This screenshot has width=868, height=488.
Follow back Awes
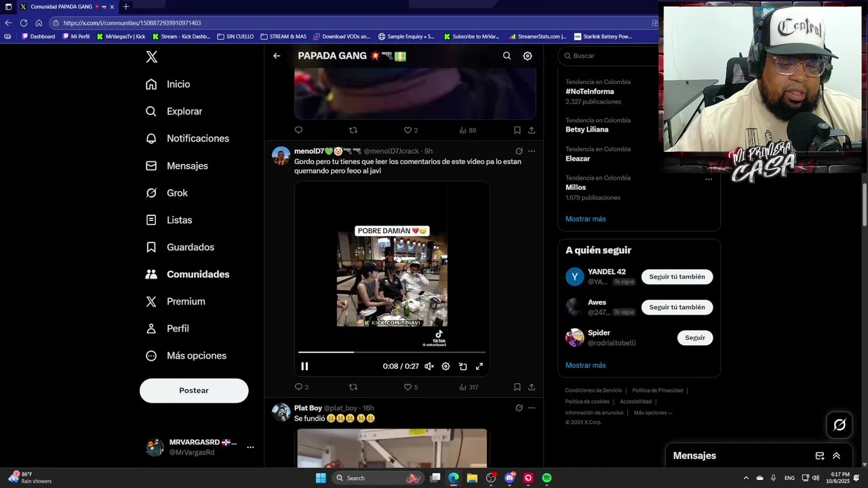click(x=677, y=307)
